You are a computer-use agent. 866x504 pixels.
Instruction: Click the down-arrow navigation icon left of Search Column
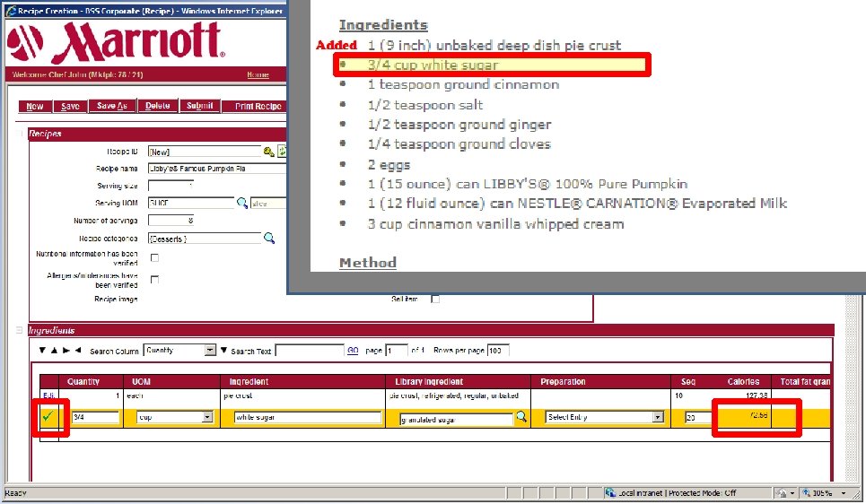(42, 350)
